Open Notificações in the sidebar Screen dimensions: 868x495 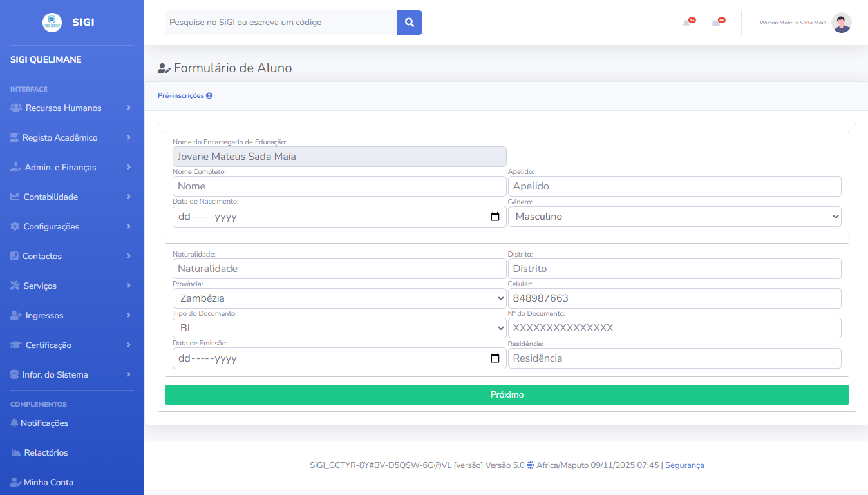[x=44, y=423]
